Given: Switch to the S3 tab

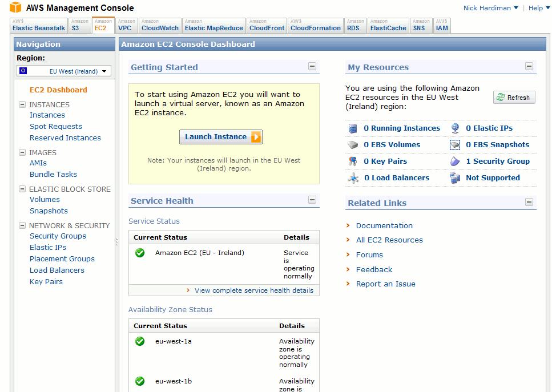Looking at the screenshot, I should click(x=80, y=25).
